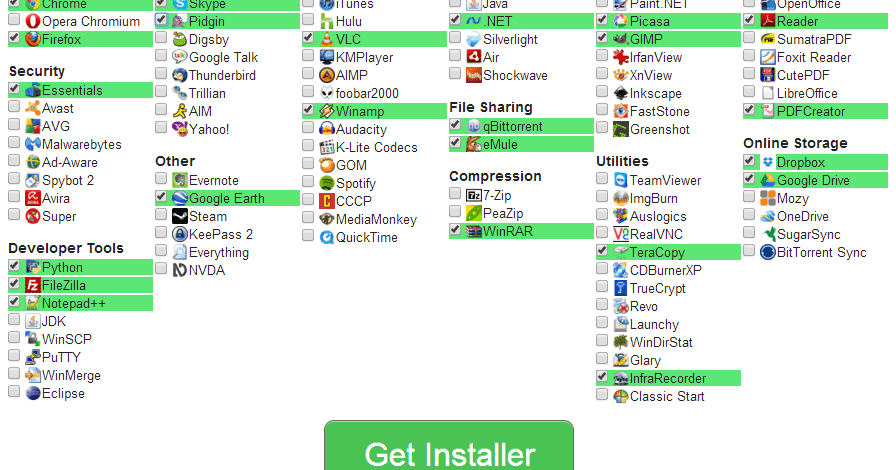Check the Everything checkbox
896x470 pixels.
click(x=161, y=250)
